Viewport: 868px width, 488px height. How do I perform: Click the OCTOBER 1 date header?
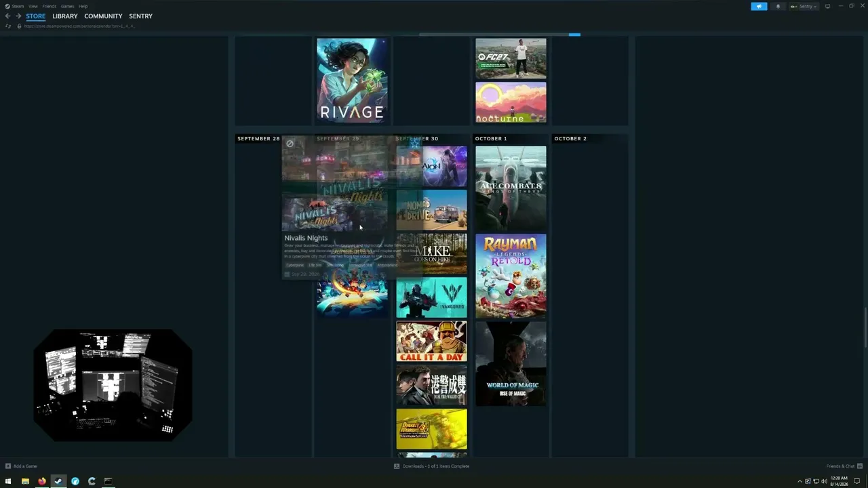pos(491,138)
